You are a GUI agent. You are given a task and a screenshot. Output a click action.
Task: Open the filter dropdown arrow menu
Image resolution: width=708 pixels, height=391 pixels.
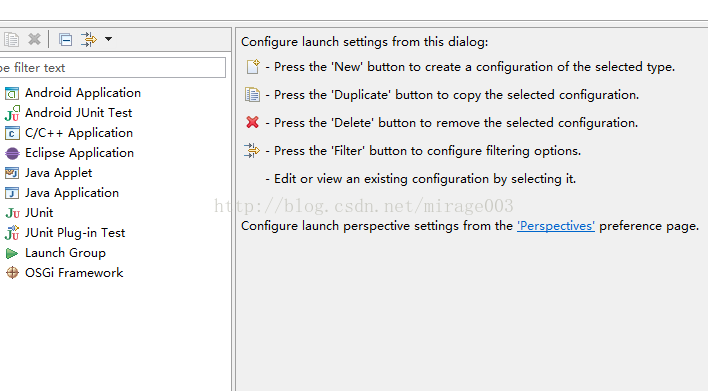pyautogui.click(x=108, y=39)
